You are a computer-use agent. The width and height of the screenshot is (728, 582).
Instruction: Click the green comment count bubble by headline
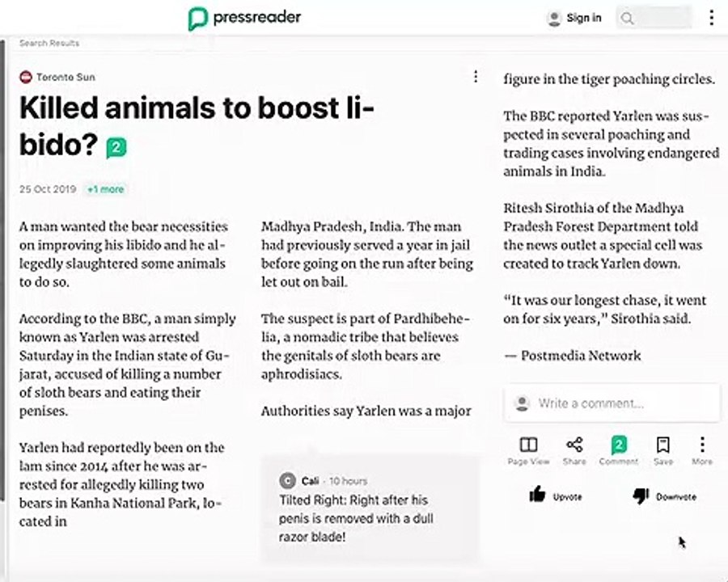pos(116,148)
